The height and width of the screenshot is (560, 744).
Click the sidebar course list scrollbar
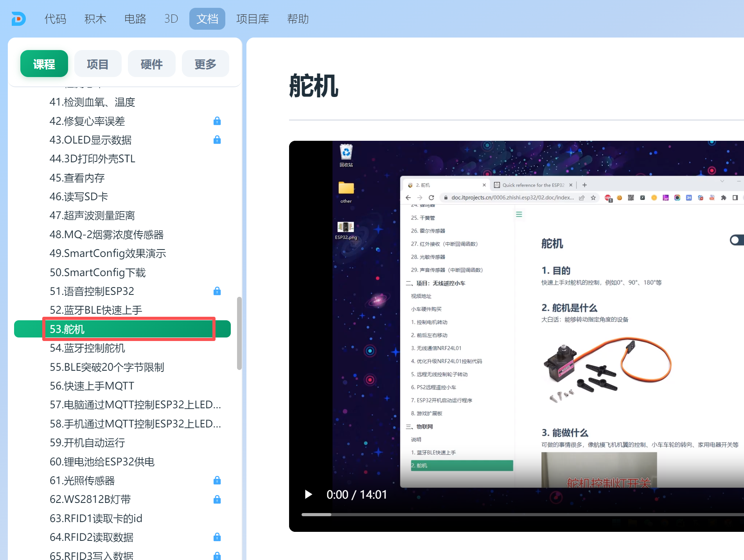click(239, 334)
